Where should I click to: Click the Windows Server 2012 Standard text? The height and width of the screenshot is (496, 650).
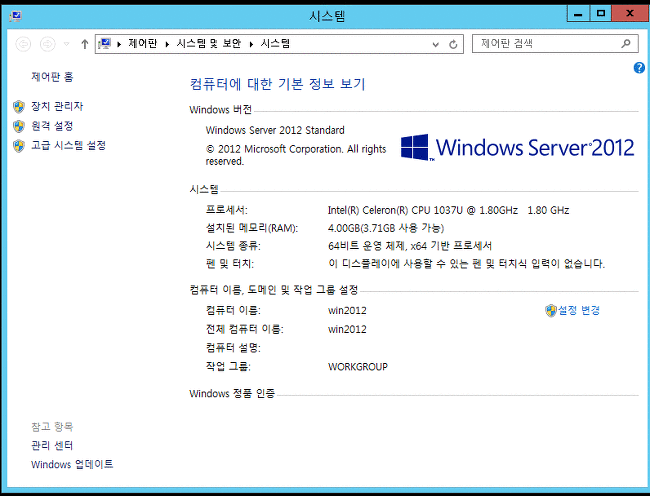(275, 130)
